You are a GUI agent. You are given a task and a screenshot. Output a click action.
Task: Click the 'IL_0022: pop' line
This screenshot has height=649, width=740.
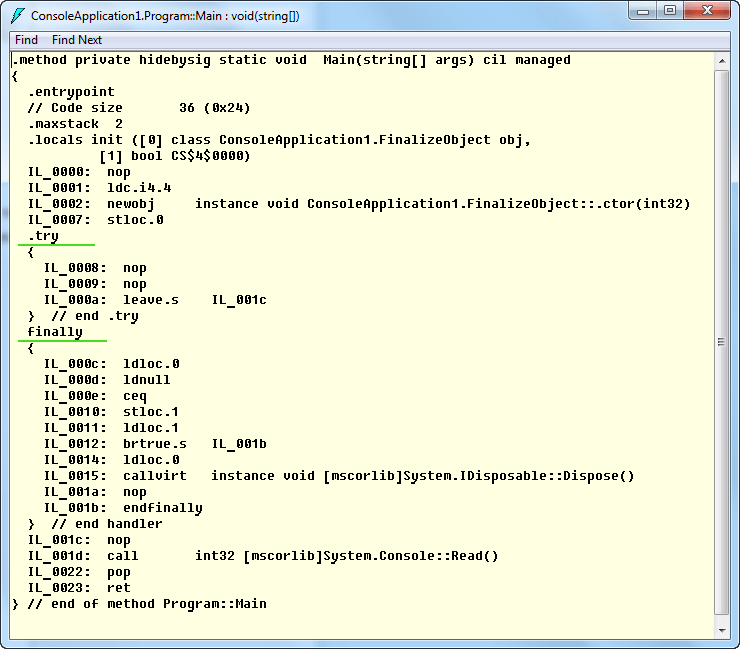click(79, 572)
